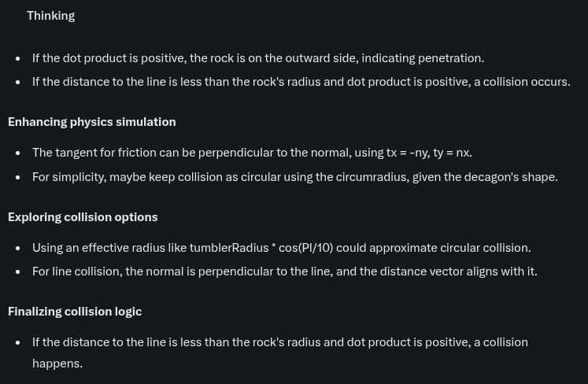Click the phrase 'distance vector' in the line collision bullet

pyautogui.click(x=421, y=271)
